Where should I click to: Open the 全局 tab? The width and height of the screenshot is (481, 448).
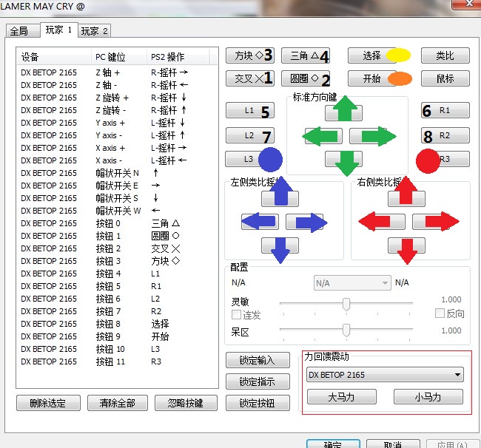[18, 31]
